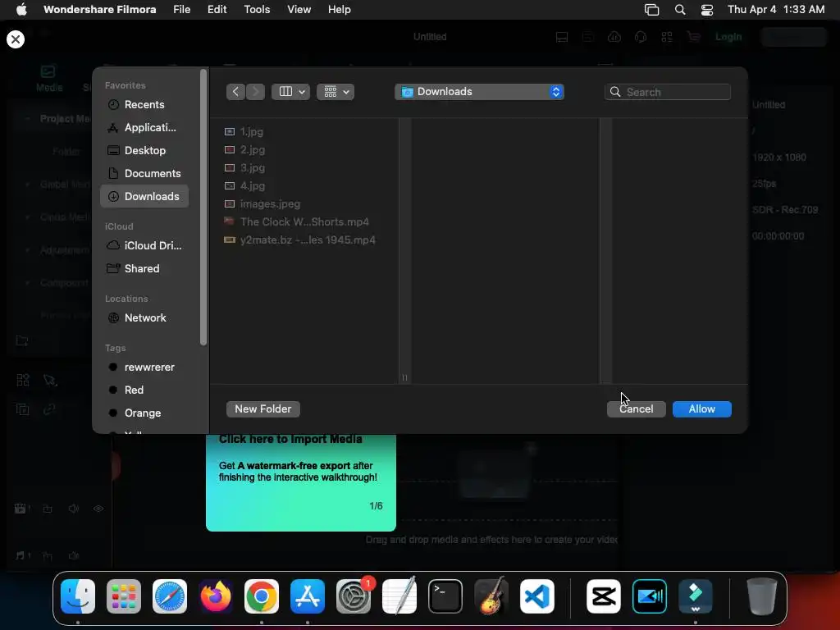Image resolution: width=840 pixels, height=630 pixels.
Task: Click the Login link in Filmora
Action: pyautogui.click(x=728, y=36)
